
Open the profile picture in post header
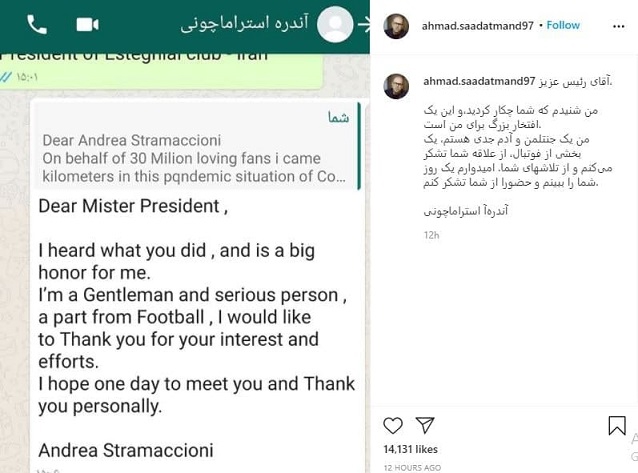396,26
